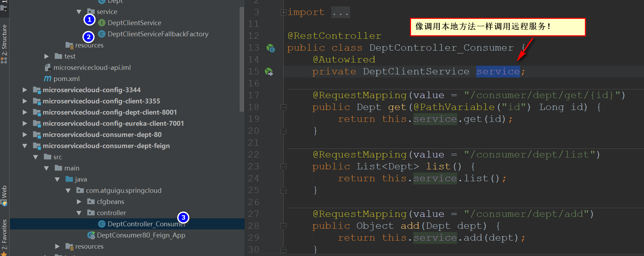This screenshot has width=644, height=256.
Task: Expand microservicecloud-config-eureka-client-7001 module
Action: tap(25, 123)
